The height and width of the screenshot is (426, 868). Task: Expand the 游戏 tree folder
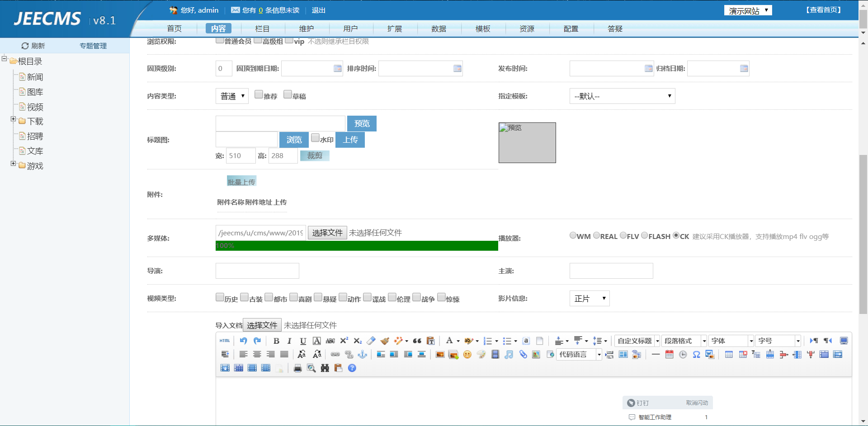point(14,164)
